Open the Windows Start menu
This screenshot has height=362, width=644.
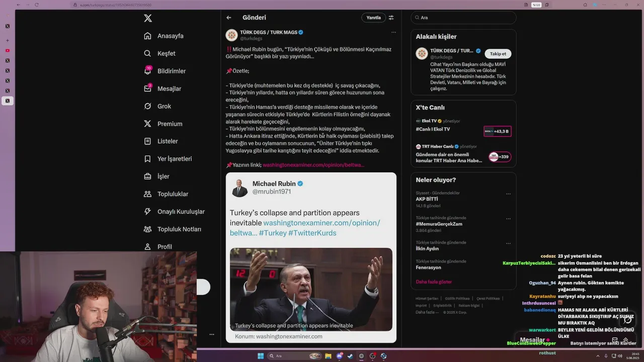(x=261, y=356)
